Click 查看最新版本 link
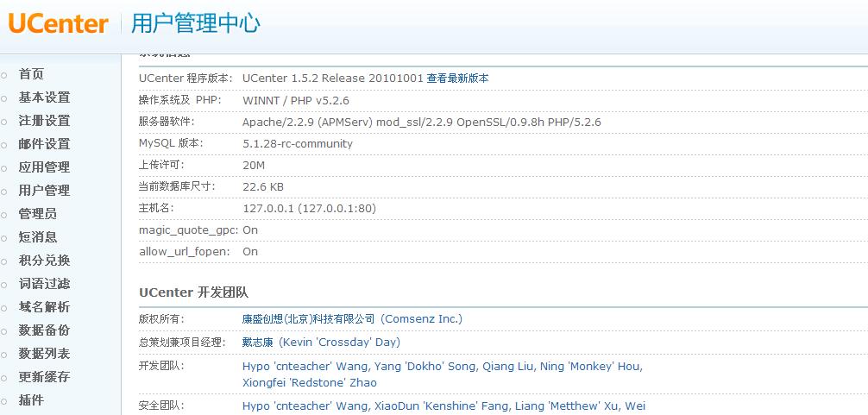This screenshot has width=868, height=415. point(458,78)
